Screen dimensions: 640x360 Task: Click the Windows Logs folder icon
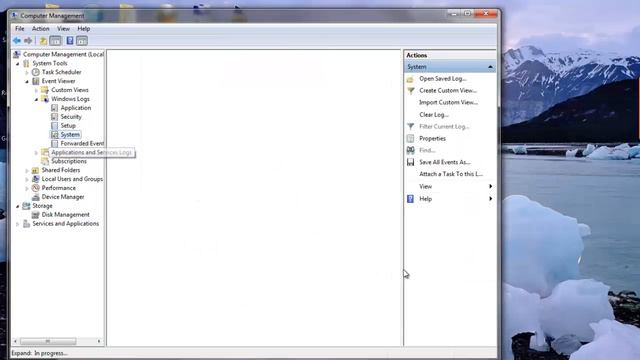45,99
